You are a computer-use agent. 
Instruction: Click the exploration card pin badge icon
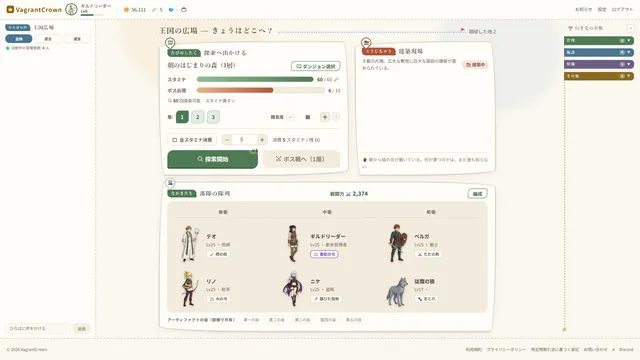170,42
